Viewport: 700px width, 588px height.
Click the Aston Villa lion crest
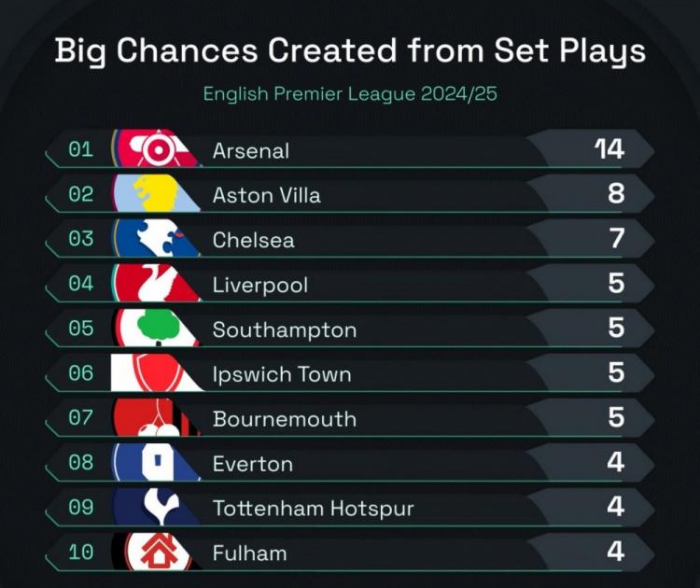coord(155,194)
